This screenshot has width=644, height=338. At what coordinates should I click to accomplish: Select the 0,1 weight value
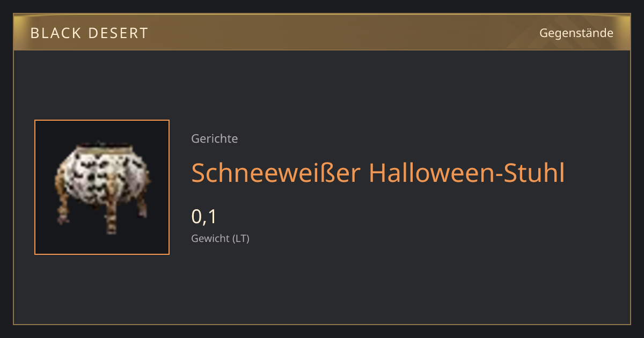pyautogui.click(x=204, y=217)
